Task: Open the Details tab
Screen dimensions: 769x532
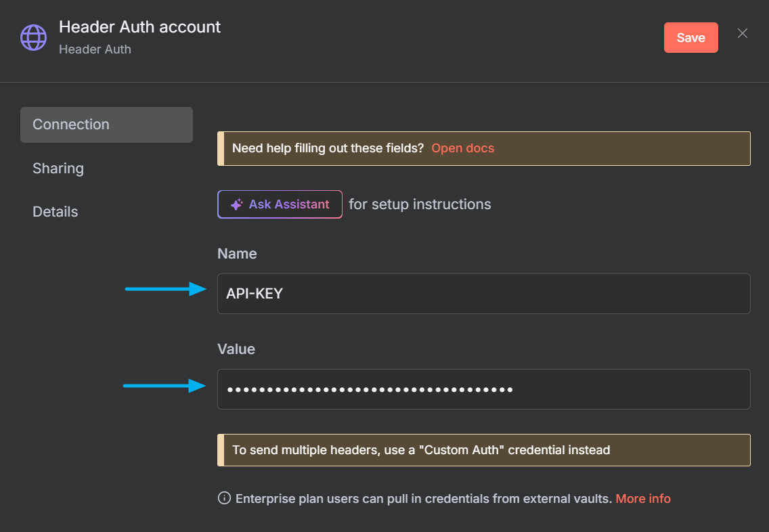Action: click(55, 211)
